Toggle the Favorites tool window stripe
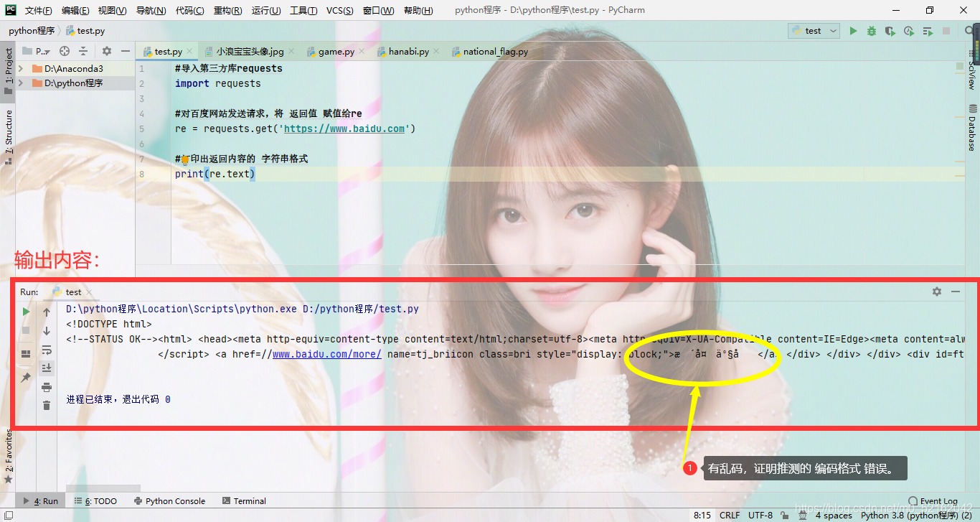This screenshot has height=522, width=980. click(8, 455)
